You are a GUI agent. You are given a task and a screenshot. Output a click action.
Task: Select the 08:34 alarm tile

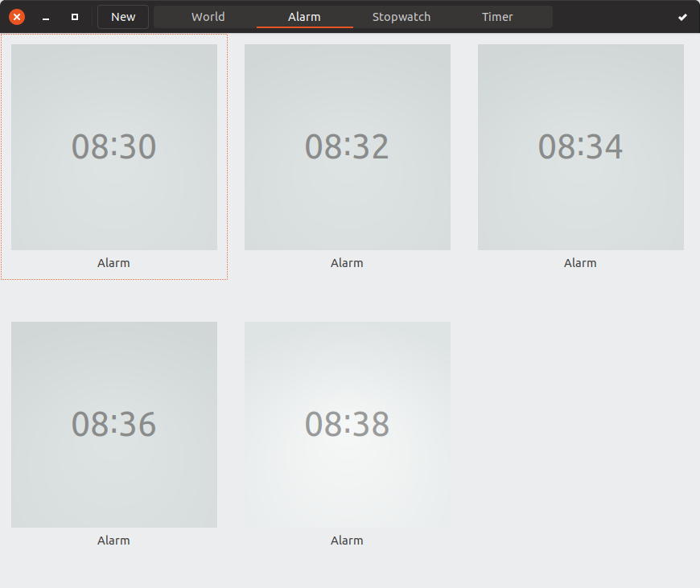pyautogui.click(x=581, y=147)
